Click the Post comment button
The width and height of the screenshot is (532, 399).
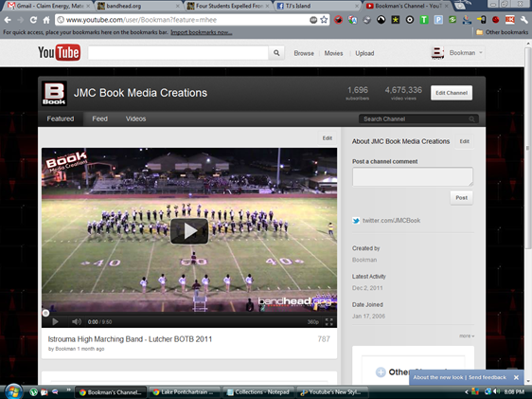tap(461, 198)
